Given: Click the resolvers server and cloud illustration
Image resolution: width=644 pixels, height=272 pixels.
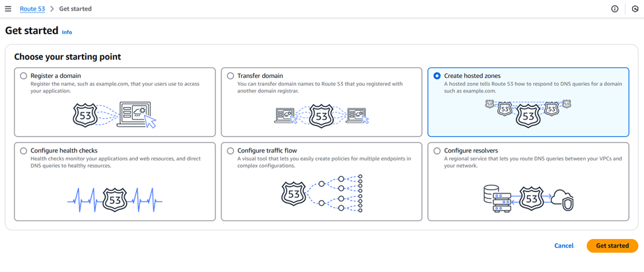Looking at the screenshot, I should click(528, 199).
